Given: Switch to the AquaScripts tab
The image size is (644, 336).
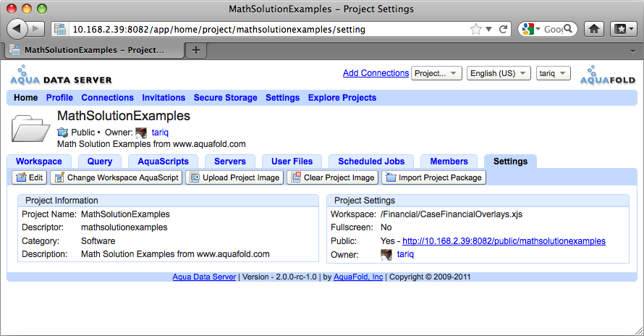Looking at the screenshot, I should click(163, 161).
